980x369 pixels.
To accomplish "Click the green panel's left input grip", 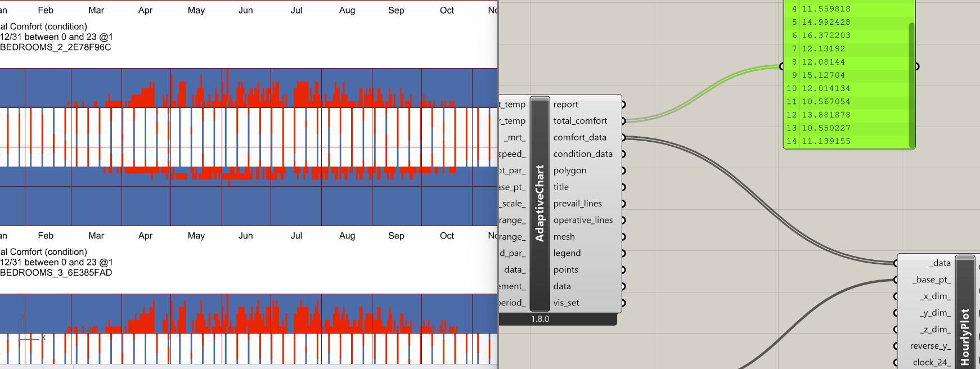I will (x=781, y=66).
